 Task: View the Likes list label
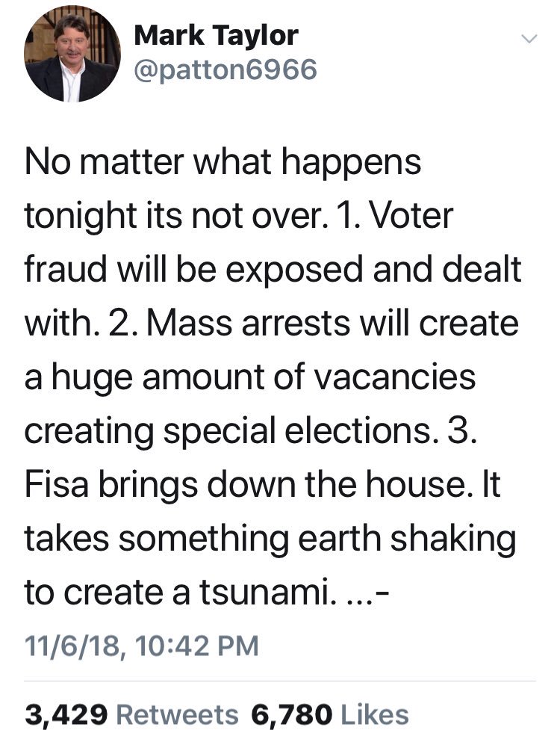click(x=373, y=714)
